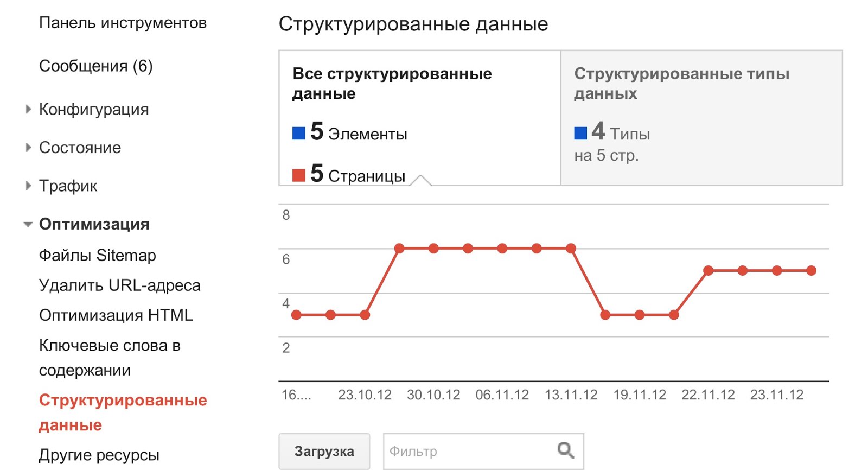Expand the Состояние section arrow
The width and height of the screenshot is (868, 470).
tap(28, 148)
